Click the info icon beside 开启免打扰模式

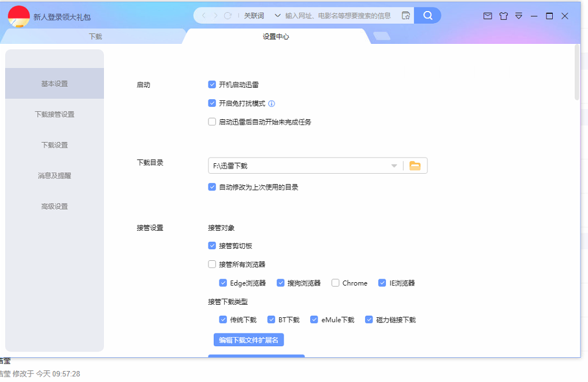pyautogui.click(x=271, y=104)
